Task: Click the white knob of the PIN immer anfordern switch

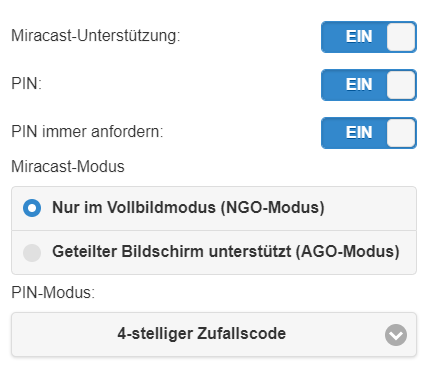Action: tap(401, 133)
